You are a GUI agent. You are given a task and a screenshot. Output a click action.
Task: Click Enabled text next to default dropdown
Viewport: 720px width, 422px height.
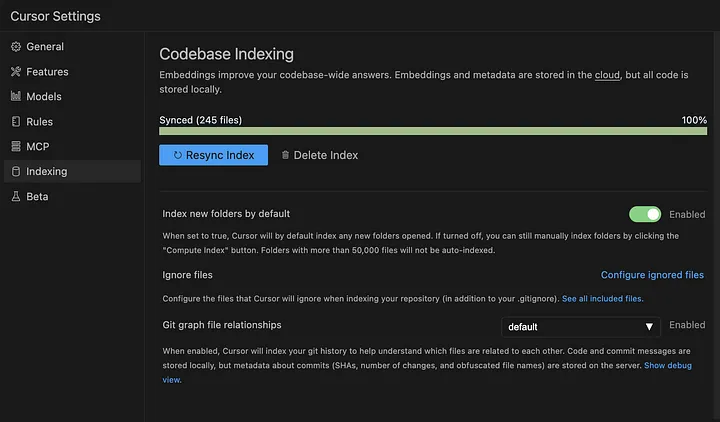pyautogui.click(x=687, y=325)
